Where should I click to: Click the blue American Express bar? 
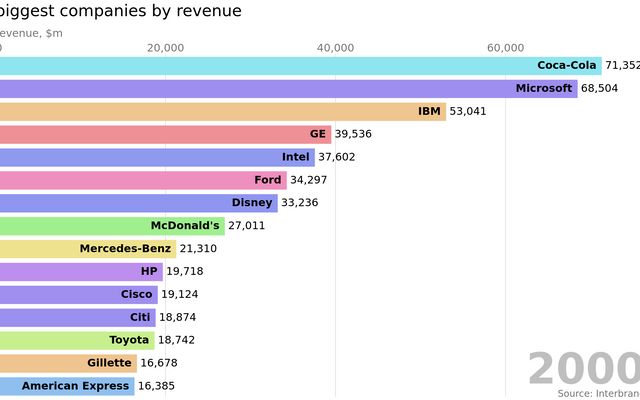[x=66, y=385]
